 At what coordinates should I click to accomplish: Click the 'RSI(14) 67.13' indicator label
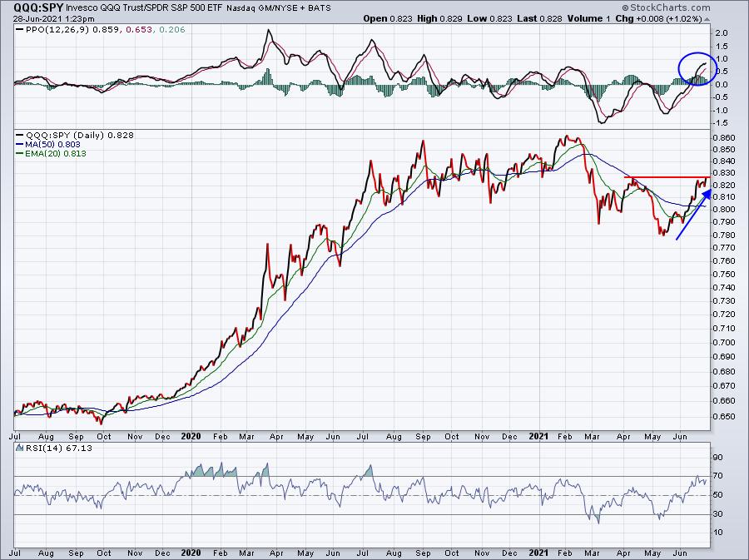(x=59, y=448)
